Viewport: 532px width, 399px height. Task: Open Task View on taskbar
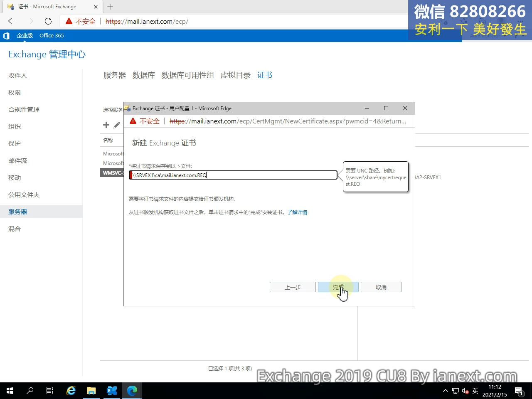(x=50, y=391)
